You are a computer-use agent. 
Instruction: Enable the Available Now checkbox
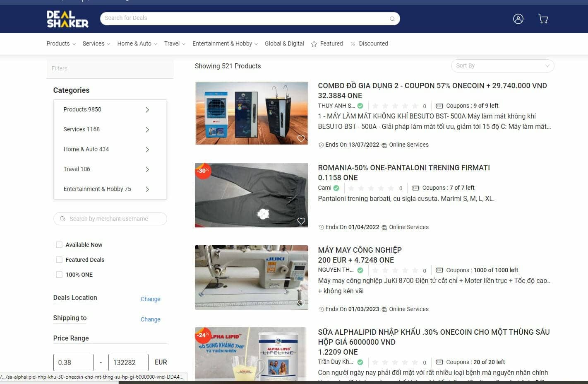coord(59,245)
